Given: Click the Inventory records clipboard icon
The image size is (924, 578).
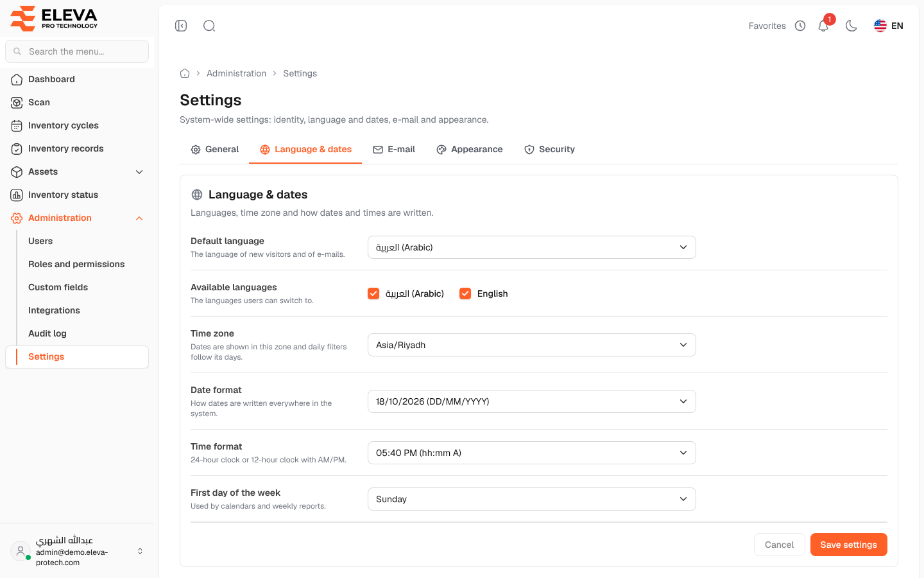Looking at the screenshot, I should tap(17, 149).
